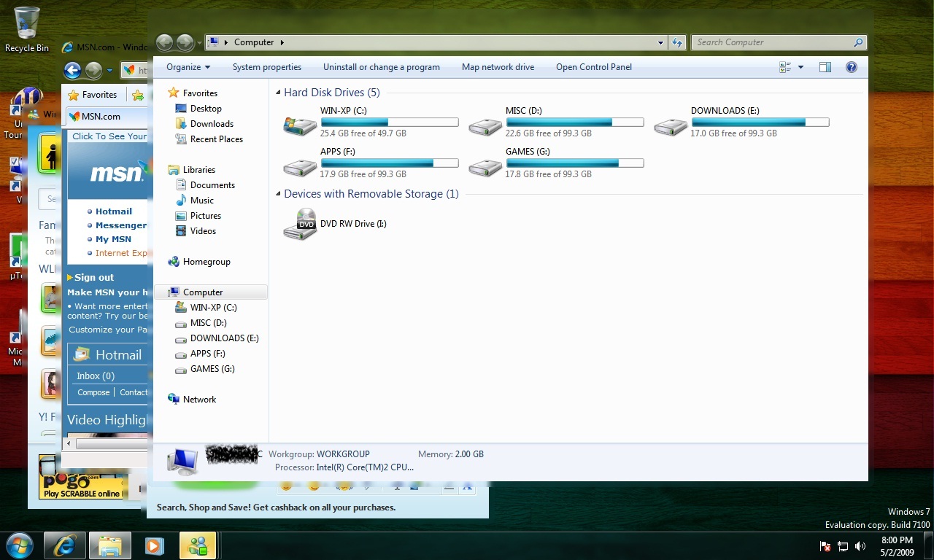Image resolution: width=934 pixels, height=560 pixels.
Task: Open Windows Live Messenger from the taskbar
Action: (197, 545)
